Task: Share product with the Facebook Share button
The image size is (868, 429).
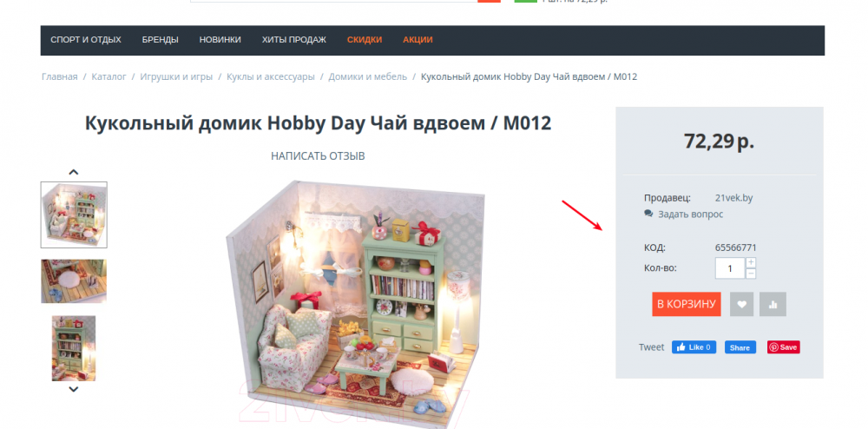Action: (740, 347)
